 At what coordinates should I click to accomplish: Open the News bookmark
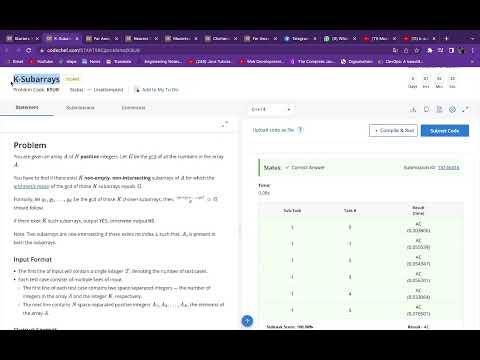91,62
